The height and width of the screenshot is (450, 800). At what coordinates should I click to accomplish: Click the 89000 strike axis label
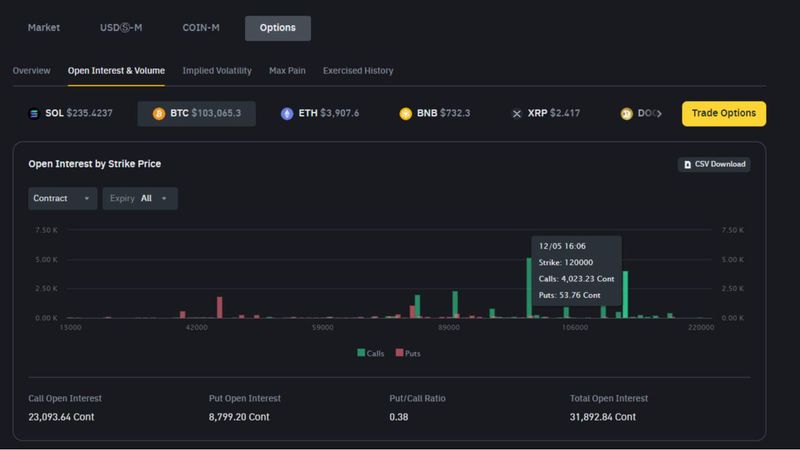(448, 328)
